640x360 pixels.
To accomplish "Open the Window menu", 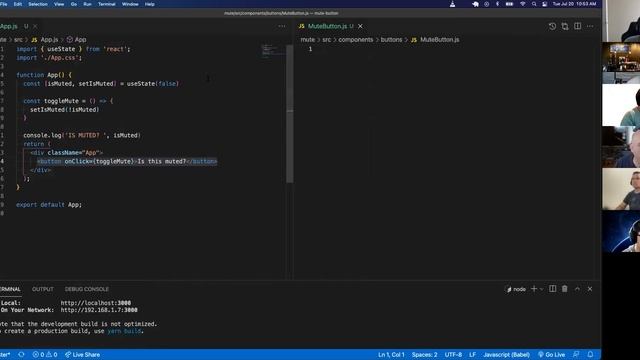I will pyautogui.click(x=130, y=4).
